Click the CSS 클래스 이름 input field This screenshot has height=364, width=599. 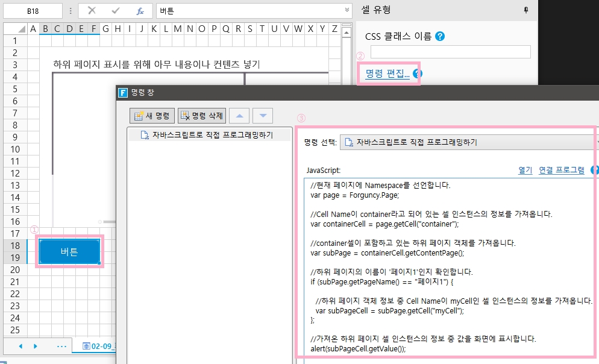pos(450,52)
